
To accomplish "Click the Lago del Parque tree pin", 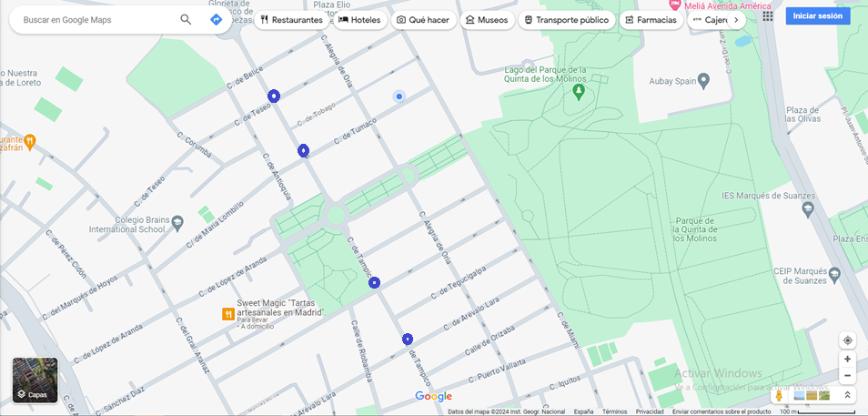I will [579, 90].
